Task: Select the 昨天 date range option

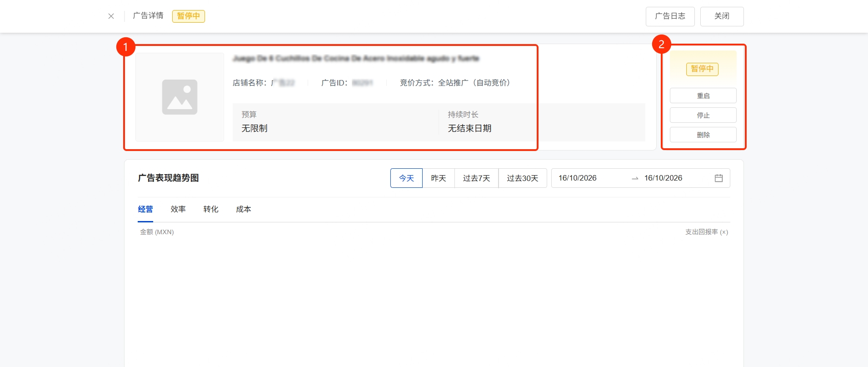Action: point(439,178)
